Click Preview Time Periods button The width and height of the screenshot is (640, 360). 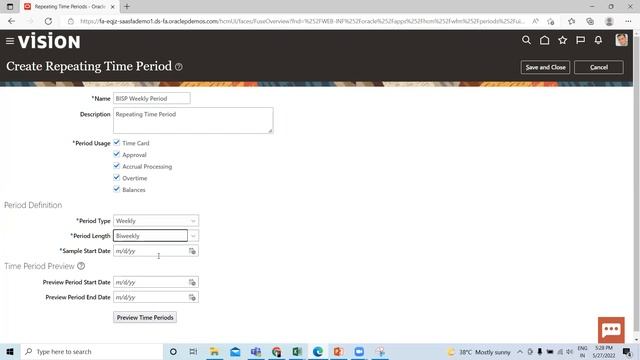[145, 318]
